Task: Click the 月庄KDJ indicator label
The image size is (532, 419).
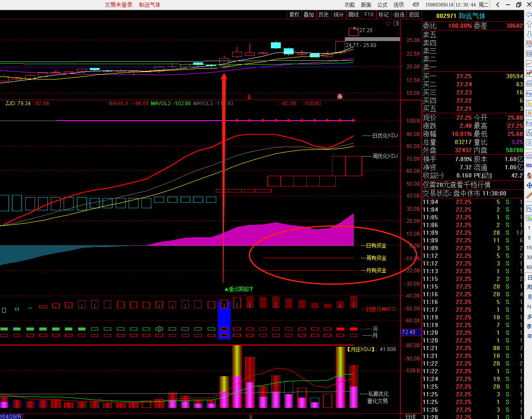Action: [x=361, y=349]
